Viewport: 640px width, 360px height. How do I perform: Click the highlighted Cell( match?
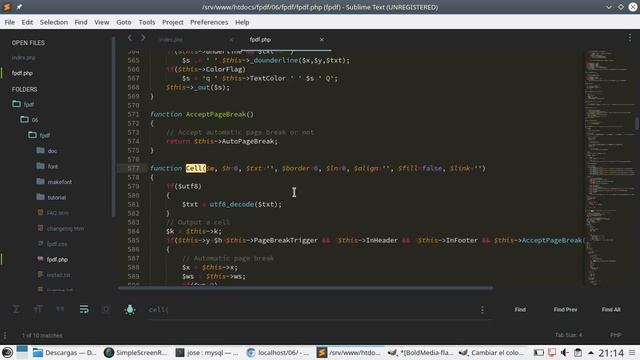point(196,168)
